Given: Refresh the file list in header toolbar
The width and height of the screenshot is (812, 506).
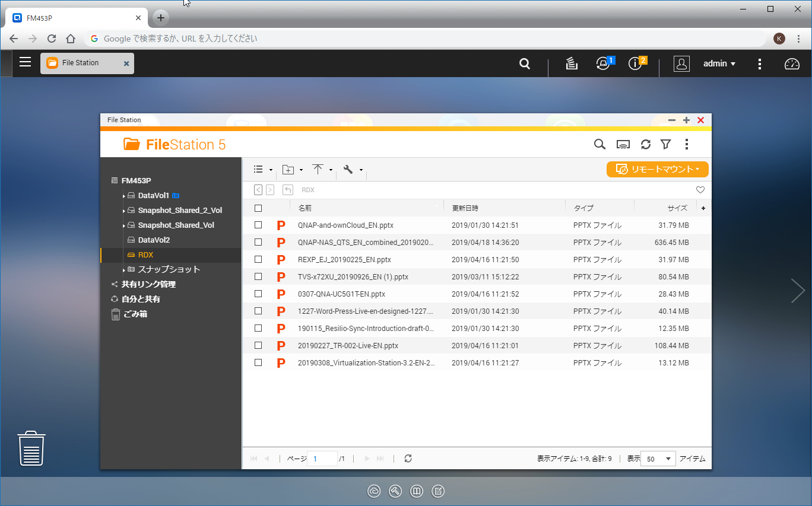Looking at the screenshot, I should [x=646, y=144].
